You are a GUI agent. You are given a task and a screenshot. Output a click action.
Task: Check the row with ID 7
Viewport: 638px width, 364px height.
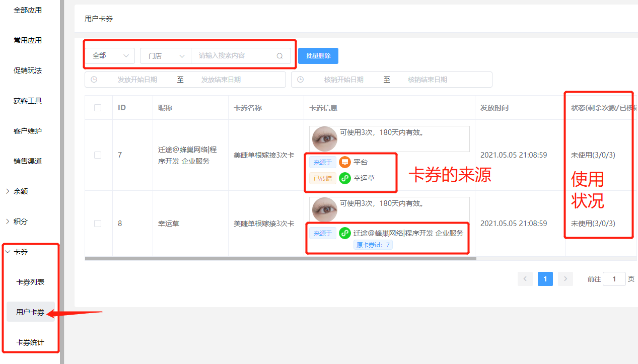tap(98, 155)
